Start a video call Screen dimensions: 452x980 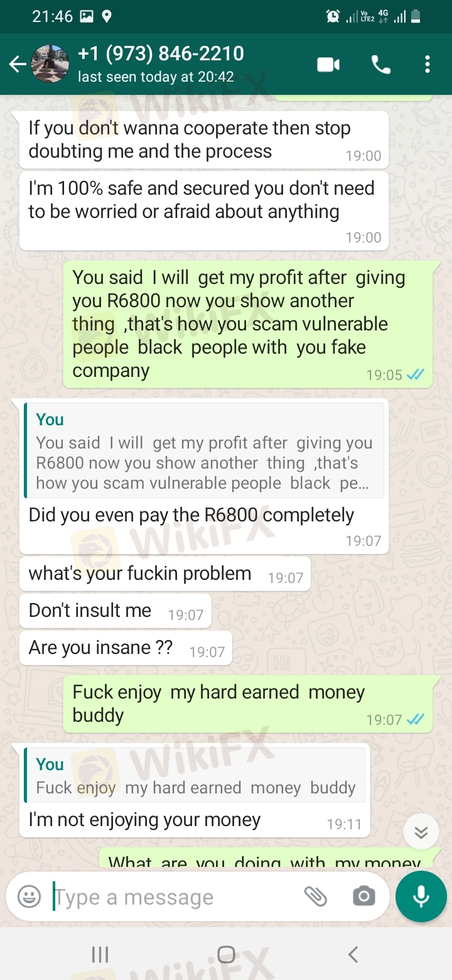click(x=328, y=65)
